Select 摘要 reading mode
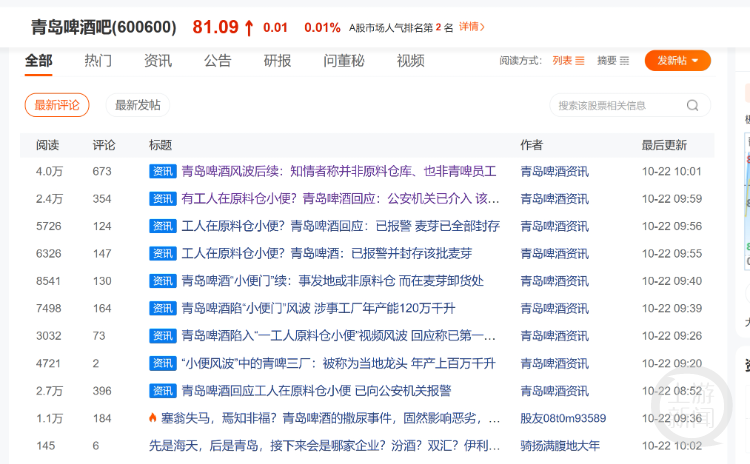This screenshot has width=750, height=464. [x=606, y=61]
